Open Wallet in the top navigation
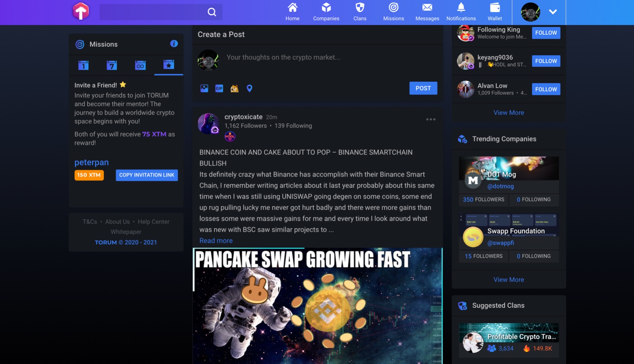This screenshot has height=364, width=634. (x=495, y=12)
